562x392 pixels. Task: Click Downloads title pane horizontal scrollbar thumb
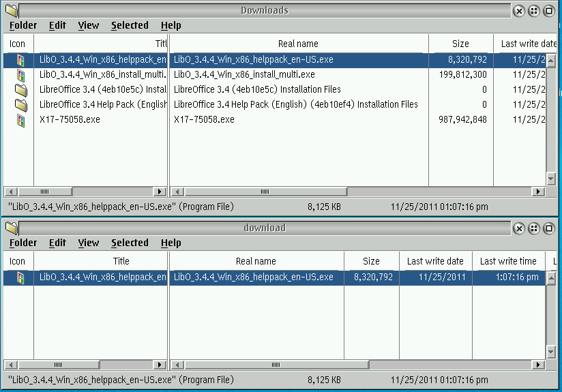(45, 192)
